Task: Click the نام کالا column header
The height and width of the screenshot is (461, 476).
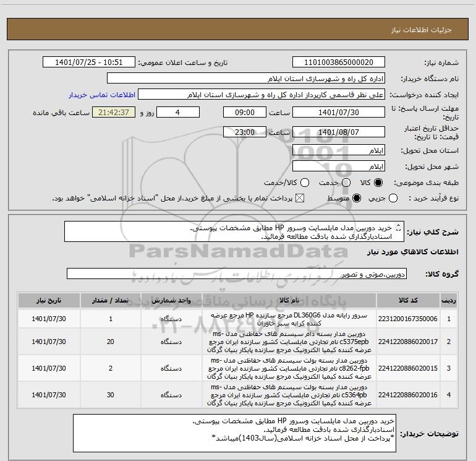Action: (289, 300)
